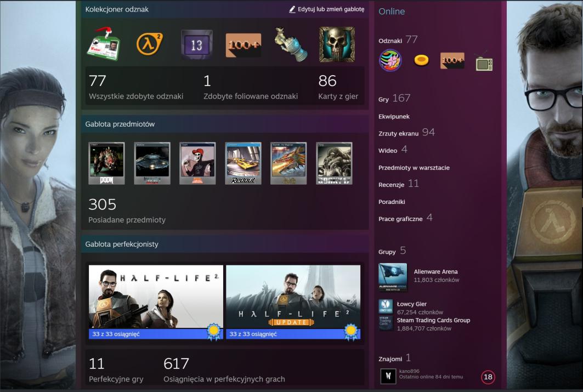This screenshot has width=583, height=392.
Task: Click the Alienware Arena group avatar
Action: [393, 277]
